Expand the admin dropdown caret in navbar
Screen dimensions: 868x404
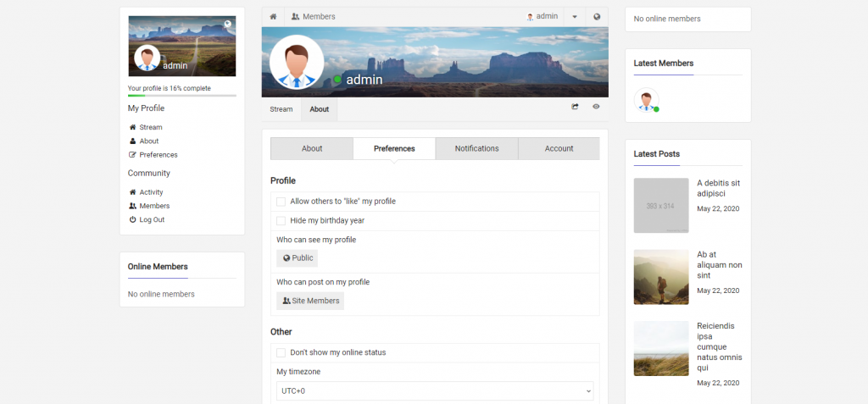coord(575,17)
